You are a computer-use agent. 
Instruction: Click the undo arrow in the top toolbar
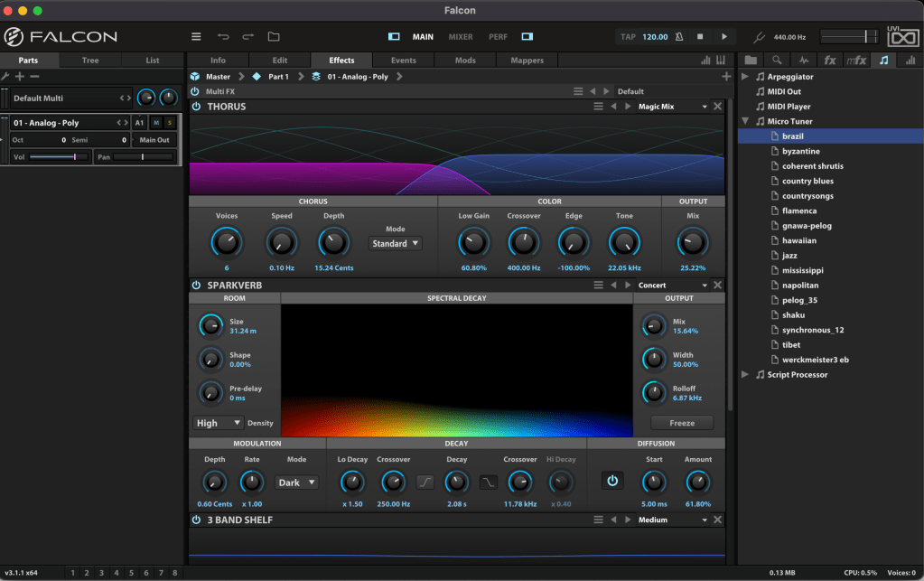pos(223,36)
